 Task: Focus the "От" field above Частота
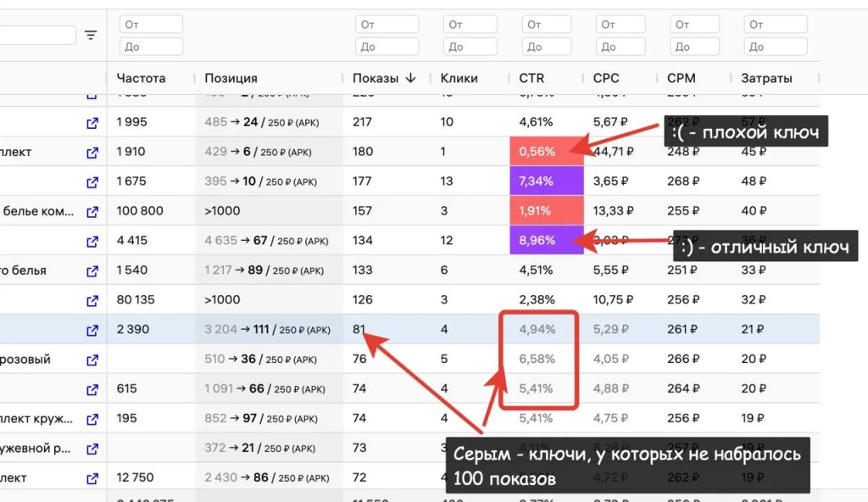[151, 25]
